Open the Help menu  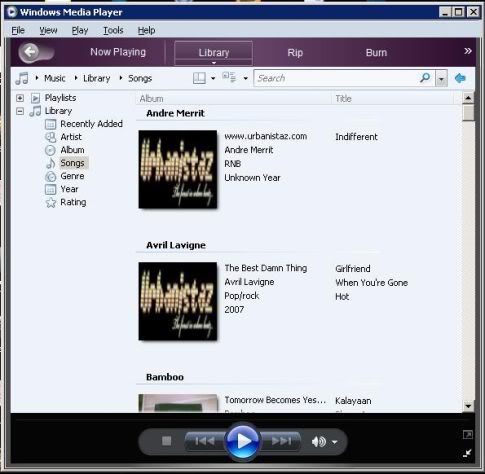click(x=146, y=30)
